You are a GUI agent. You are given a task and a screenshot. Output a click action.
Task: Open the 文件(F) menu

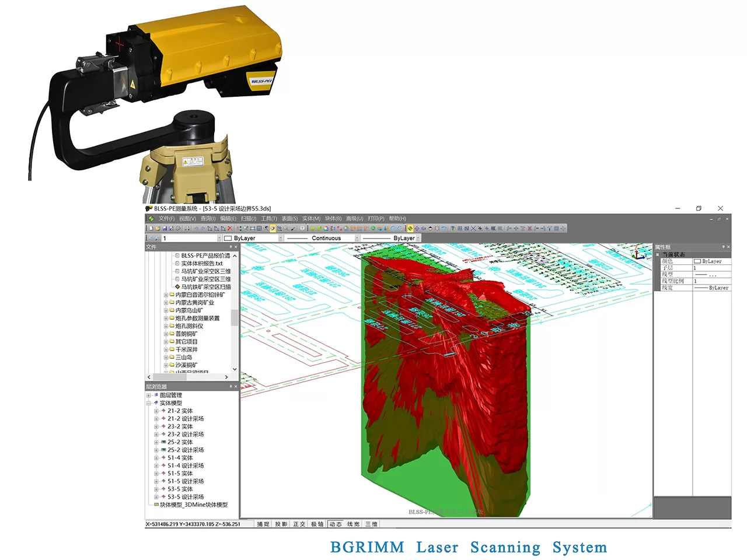tap(166, 219)
